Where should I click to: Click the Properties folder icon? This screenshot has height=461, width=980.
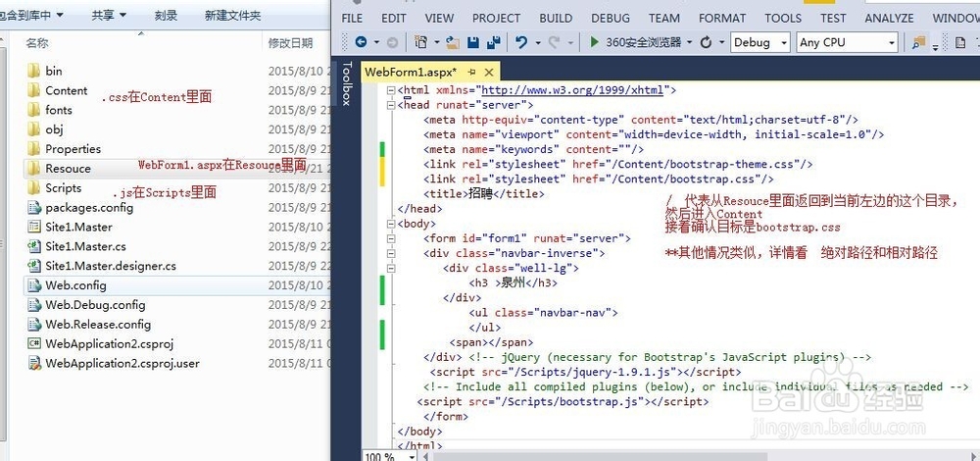33,149
